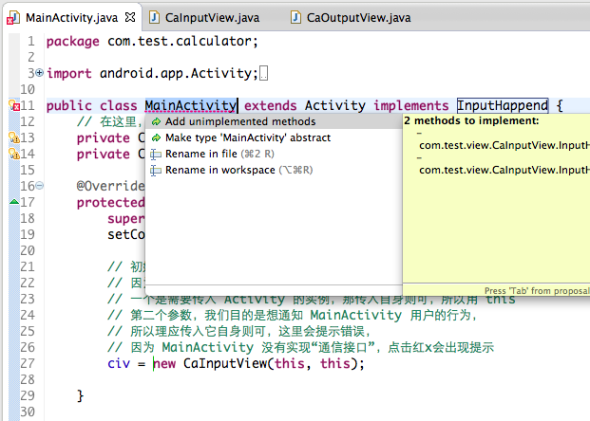Click the Make type abstract fix icon
This screenshot has width=590, height=421.
pos(156,138)
